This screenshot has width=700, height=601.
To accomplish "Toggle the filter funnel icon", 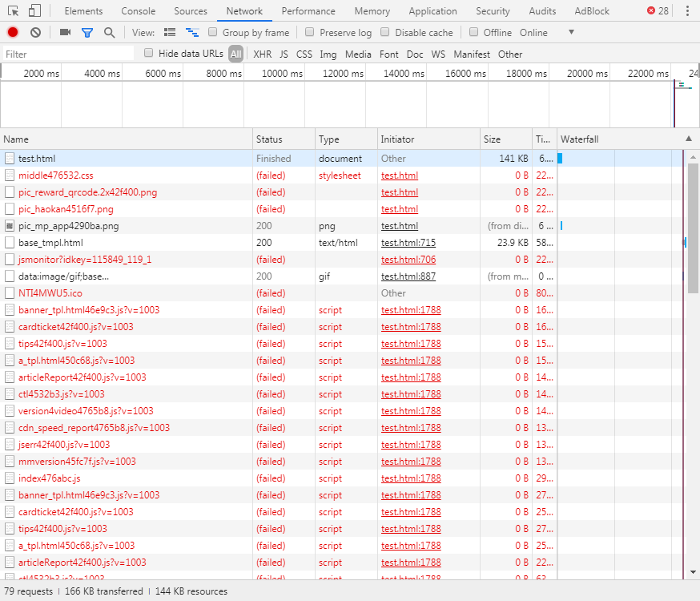I will point(86,33).
